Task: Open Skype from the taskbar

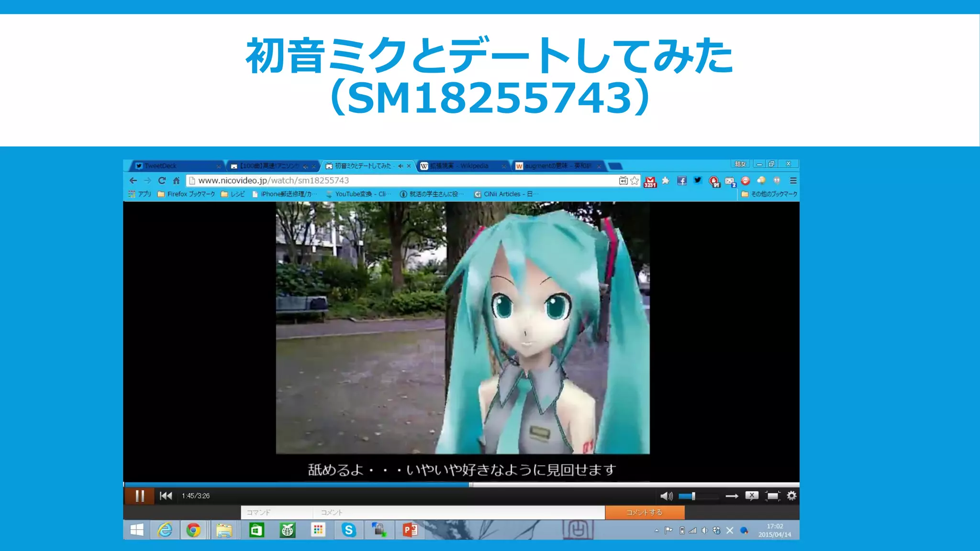Action: (349, 530)
